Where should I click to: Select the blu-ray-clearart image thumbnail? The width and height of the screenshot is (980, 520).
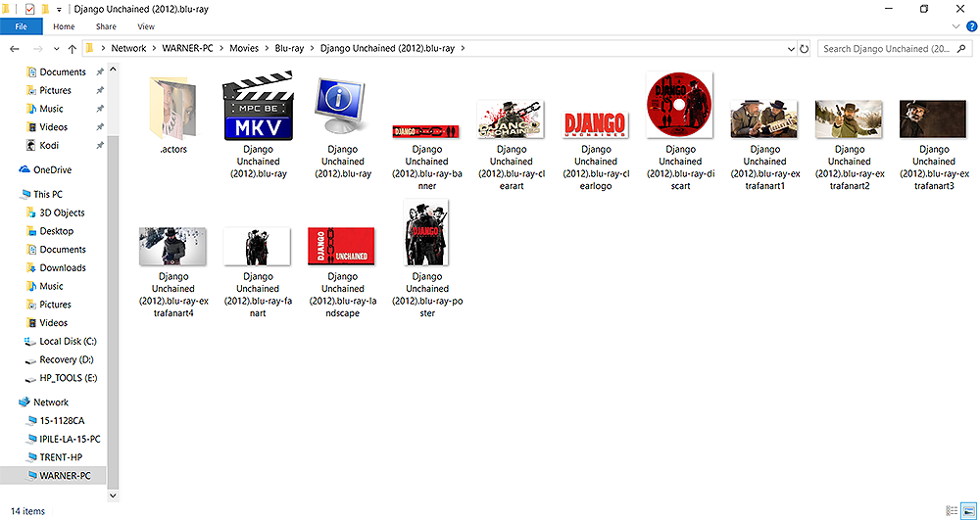[511, 119]
